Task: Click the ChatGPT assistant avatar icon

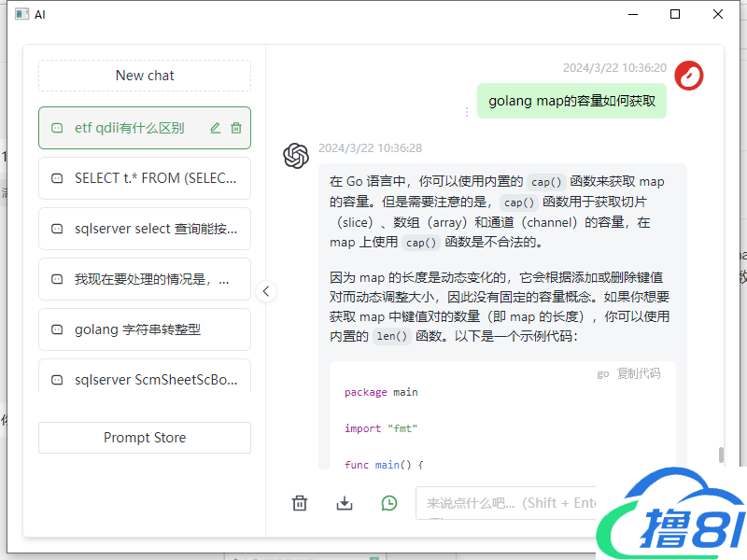Action: 296,156
